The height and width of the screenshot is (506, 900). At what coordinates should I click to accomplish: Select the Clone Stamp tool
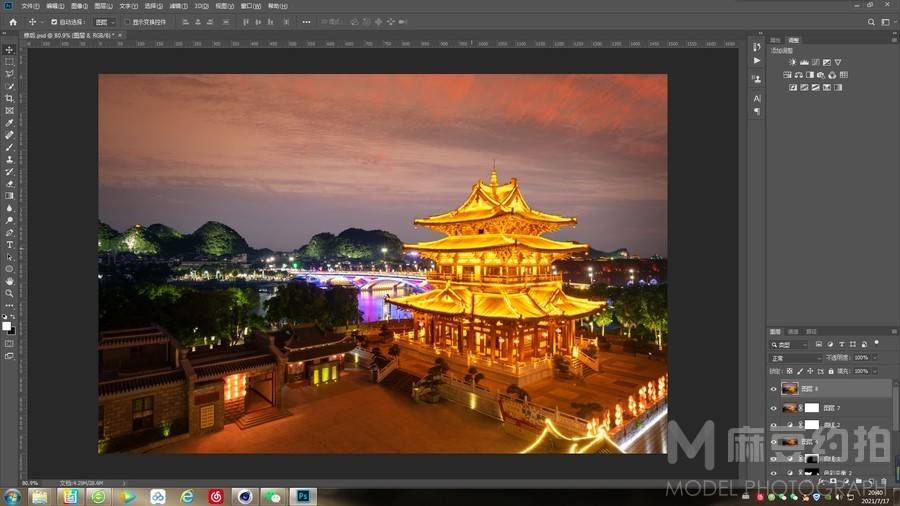9,159
